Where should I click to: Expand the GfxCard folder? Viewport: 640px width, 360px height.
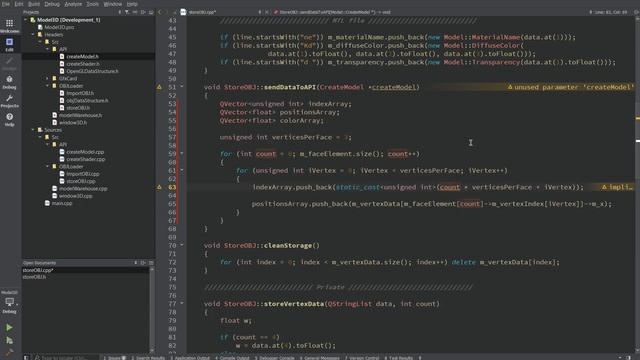[x=48, y=78]
